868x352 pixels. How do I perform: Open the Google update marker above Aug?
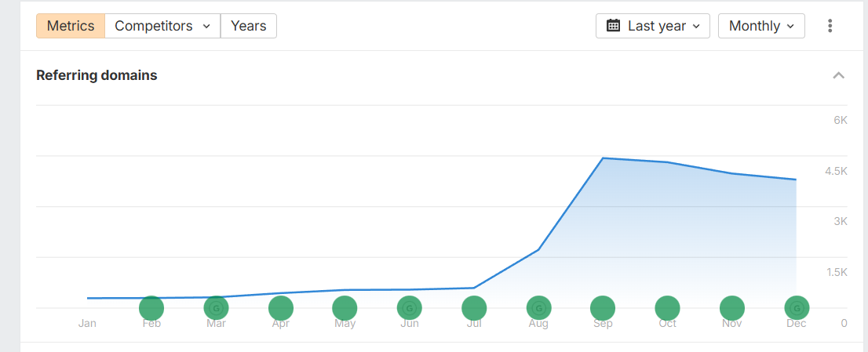coord(538,308)
